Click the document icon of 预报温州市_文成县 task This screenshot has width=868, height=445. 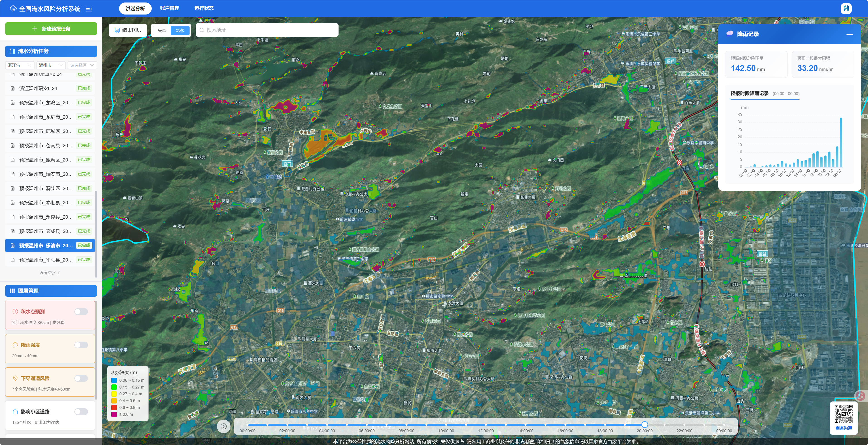click(13, 231)
